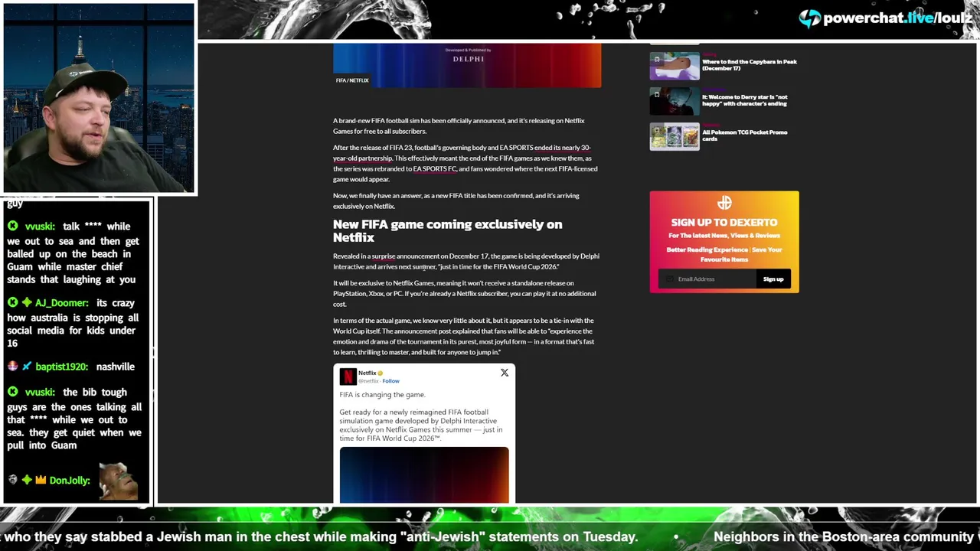Click the Delphi banner image atop the article
The image size is (980, 551).
point(467,66)
